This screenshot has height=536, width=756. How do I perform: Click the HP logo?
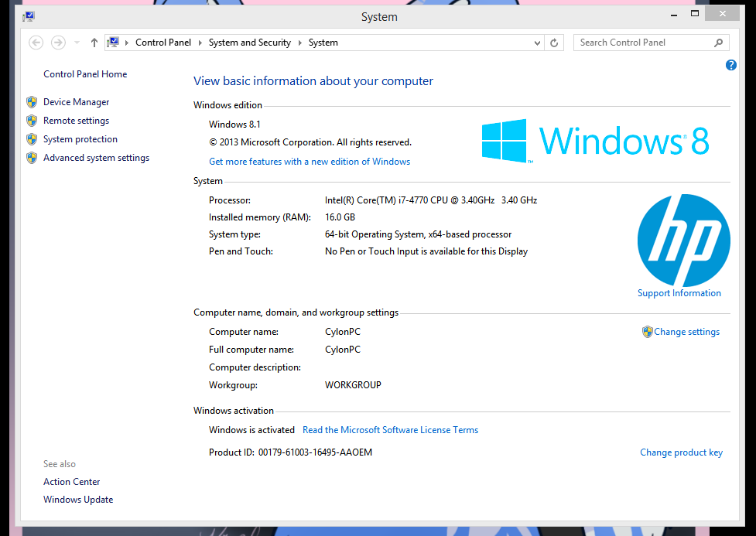pyautogui.click(x=683, y=241)
